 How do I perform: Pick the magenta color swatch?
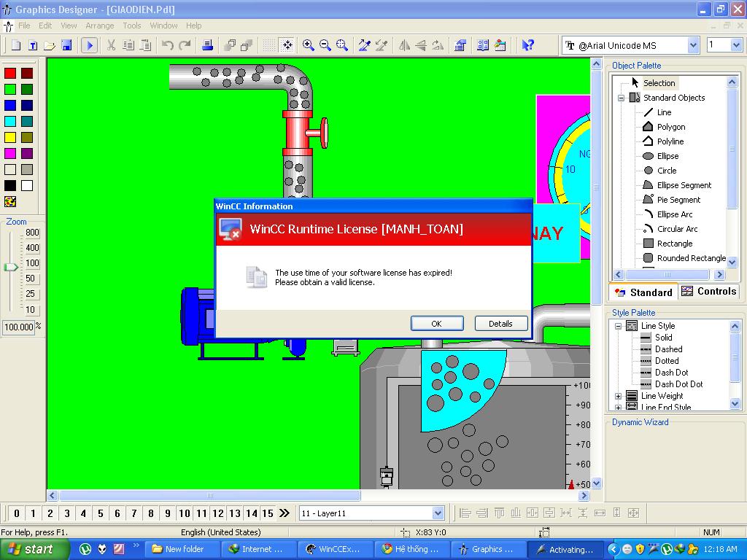pyautogui.click(x=10, y=153)
